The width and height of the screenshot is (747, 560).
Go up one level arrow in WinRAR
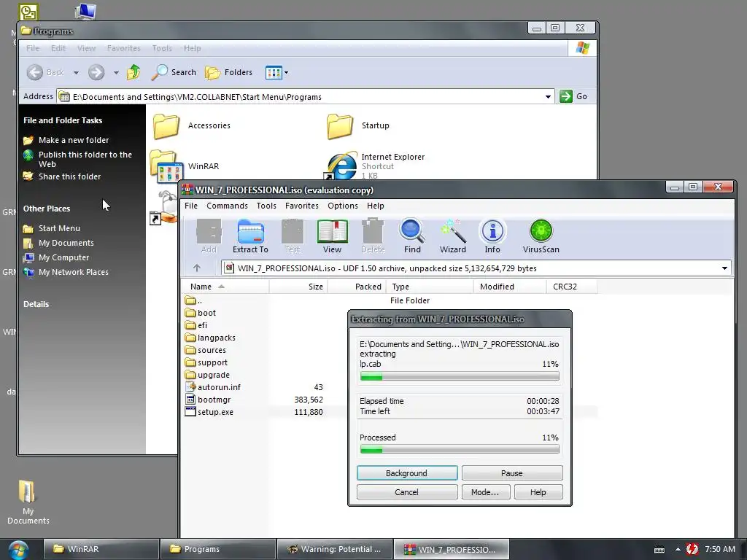pos(197,268)
